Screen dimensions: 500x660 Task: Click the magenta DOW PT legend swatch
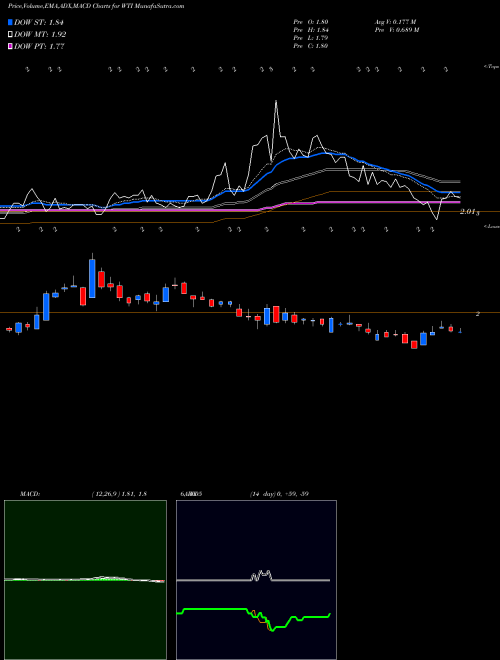click(x=11, y=47)
